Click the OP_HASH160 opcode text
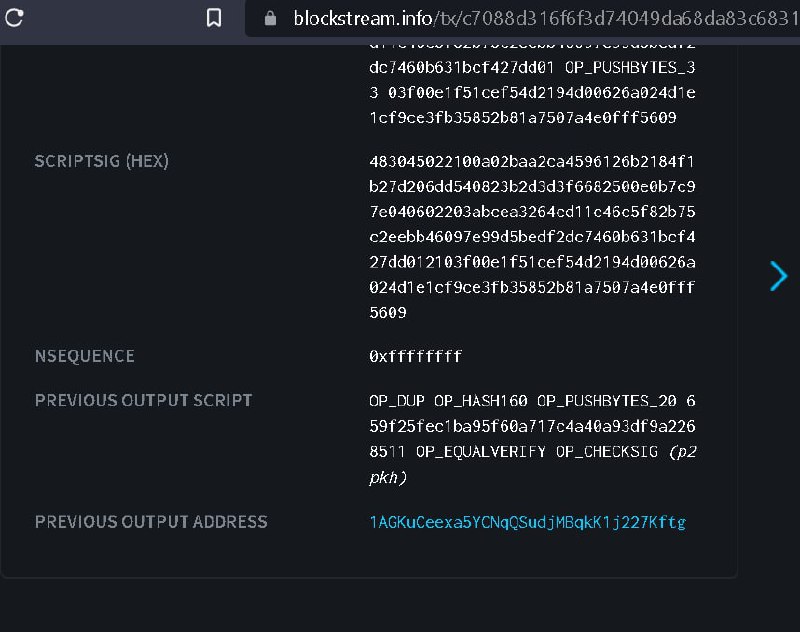The width and height of the screenshot is (800, 632). point(481,401)
